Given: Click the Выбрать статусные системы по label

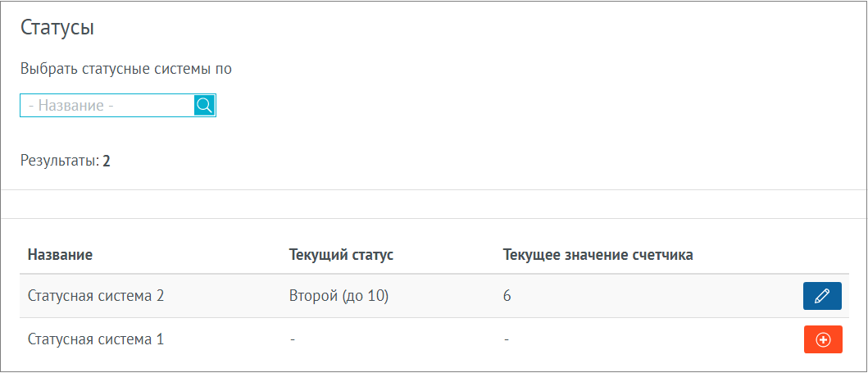Looking at the screenshot, I should click(125, 70).
